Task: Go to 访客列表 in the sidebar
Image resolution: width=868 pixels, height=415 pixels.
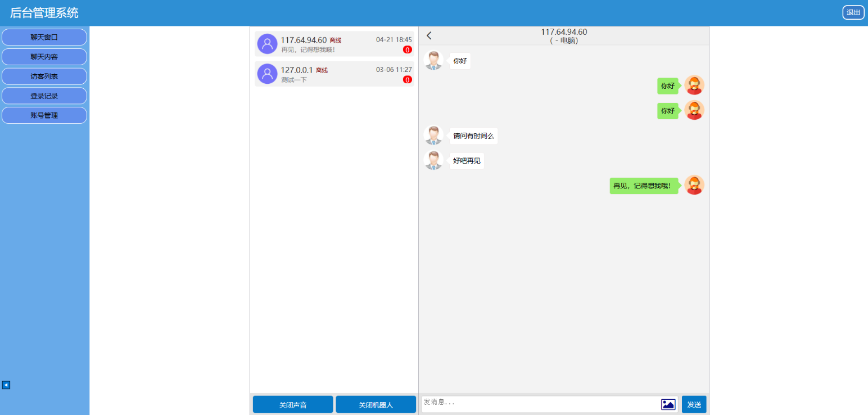Action: pyautogui.click(x=44, y=76)
